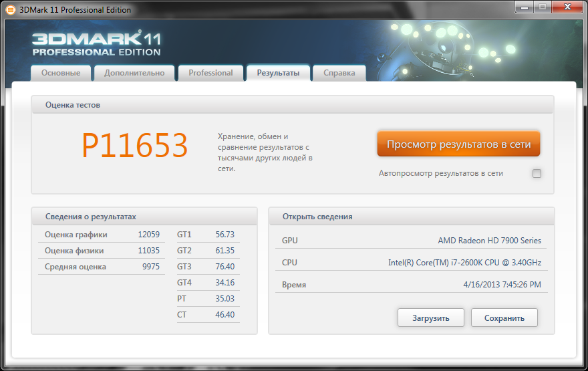This screenshot has height=371, width=588.
Task: Click the Время label
Action: (294, 285)
